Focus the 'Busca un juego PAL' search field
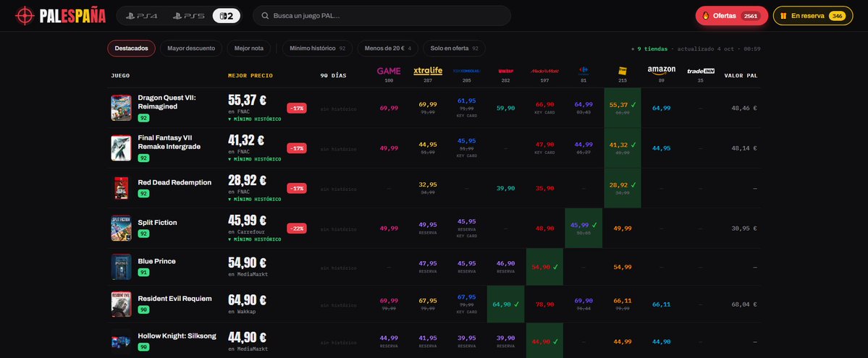The width and height of the screenshot is (868, 358). (382, 16)
